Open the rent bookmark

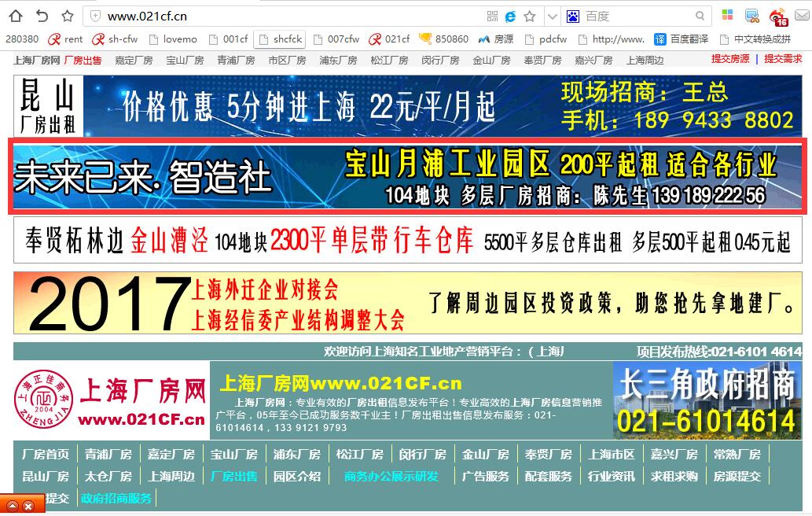coord(65,39)
